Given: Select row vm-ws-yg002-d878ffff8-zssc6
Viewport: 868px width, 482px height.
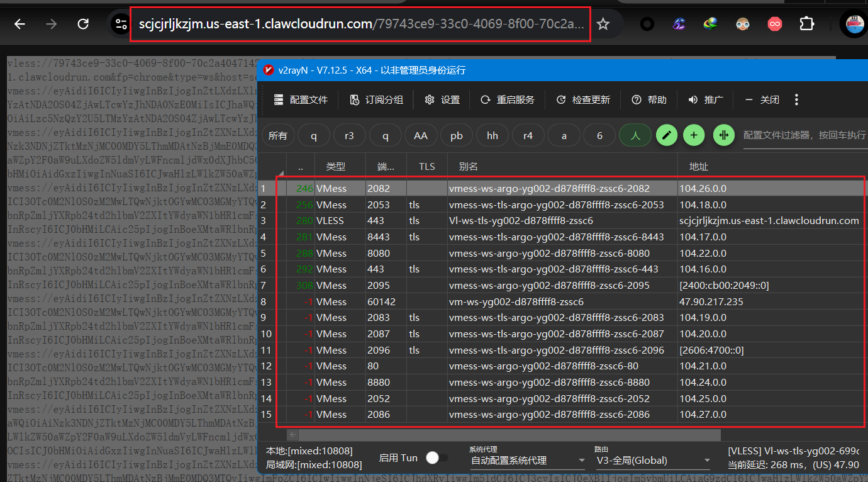Looking at the screenshot, I should pos(562,301).
